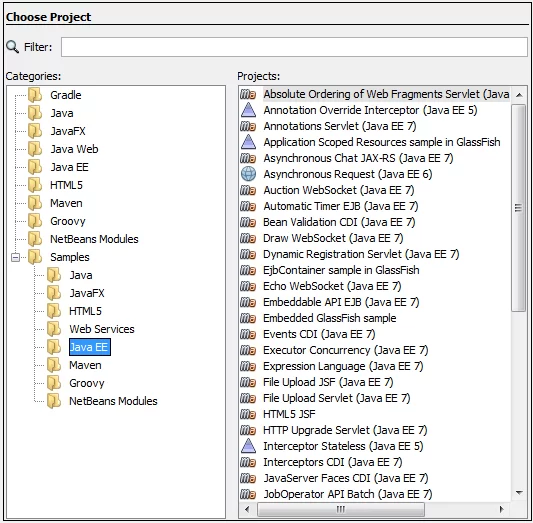533x523 pixels.
Task: Click the HTML5 JSF project icon
Action: pyautogui.click(x=248, y=414)
